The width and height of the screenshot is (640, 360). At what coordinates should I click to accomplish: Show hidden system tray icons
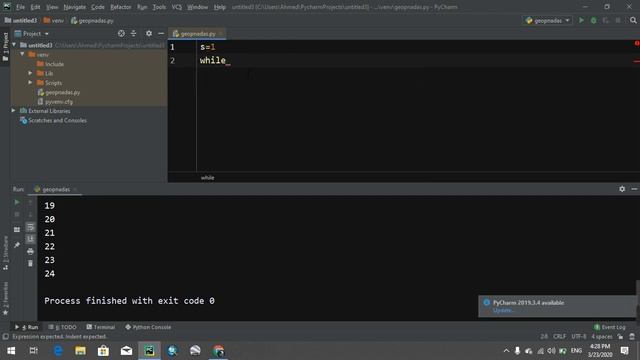point(506,351)
